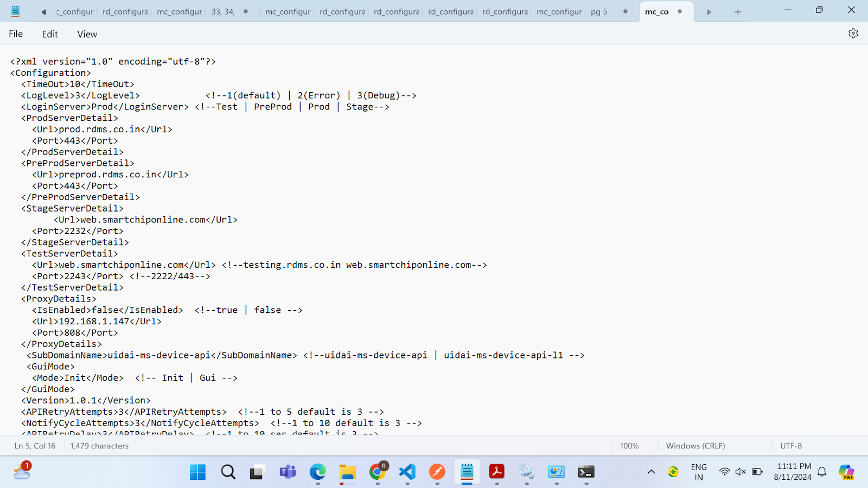Open Google Chrome from taskbar
Screen dimensions: 868x488
point(378,472)
